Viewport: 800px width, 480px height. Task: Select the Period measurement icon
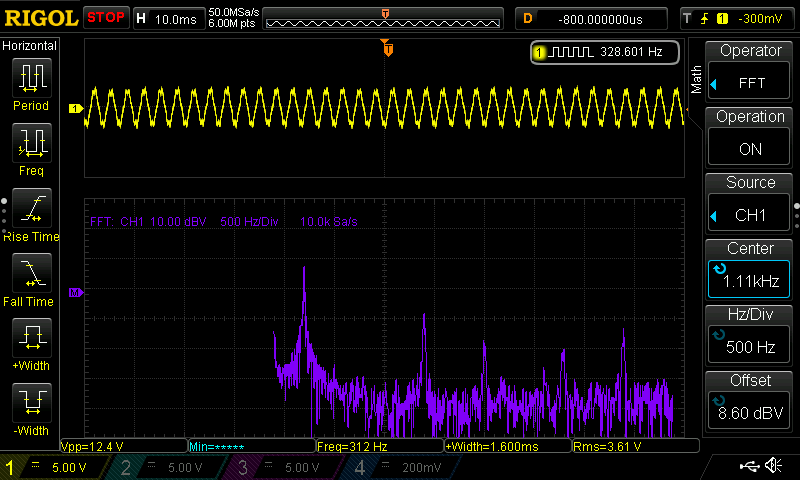click(31, 82)
